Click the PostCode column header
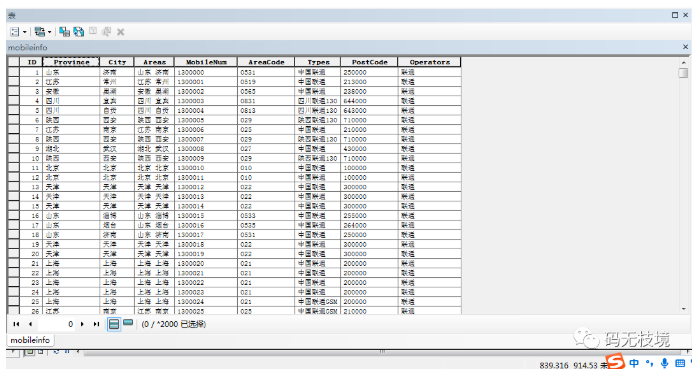This screenshot has width=700, height=378. point(369,62)
